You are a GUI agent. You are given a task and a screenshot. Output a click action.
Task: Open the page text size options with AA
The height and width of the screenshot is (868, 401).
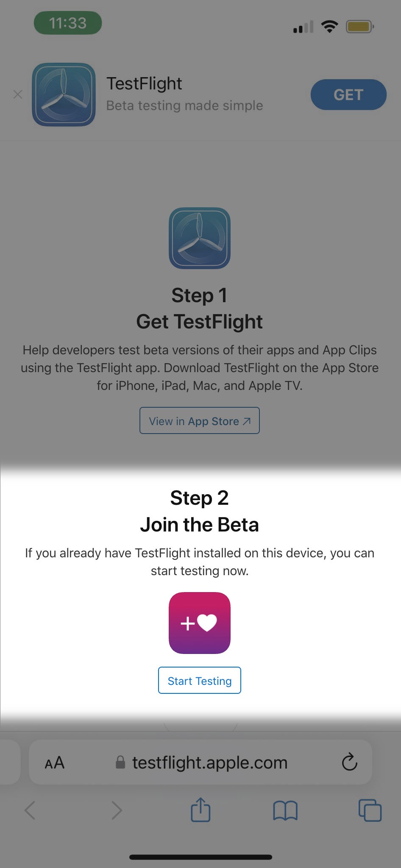click(54, 762)
